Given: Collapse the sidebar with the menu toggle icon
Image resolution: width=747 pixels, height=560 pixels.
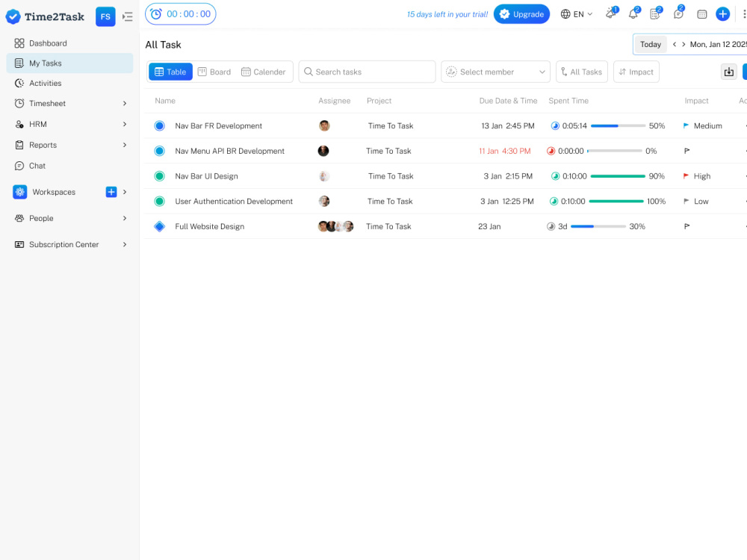Looking at the screenshot, I should (127, 16).
